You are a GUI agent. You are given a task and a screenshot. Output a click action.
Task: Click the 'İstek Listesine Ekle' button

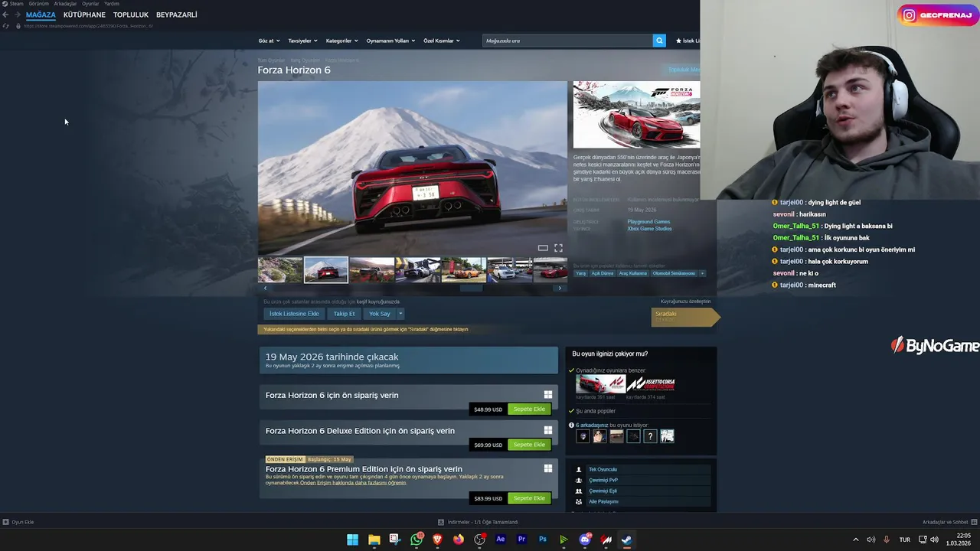point(294,314)
